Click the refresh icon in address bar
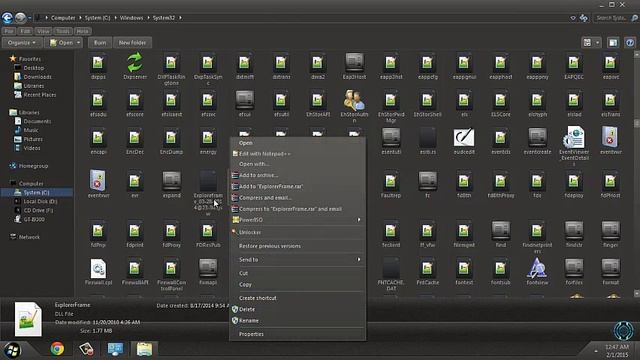The height and width of the screenshot is (360, 640). [x=584, y=18]
